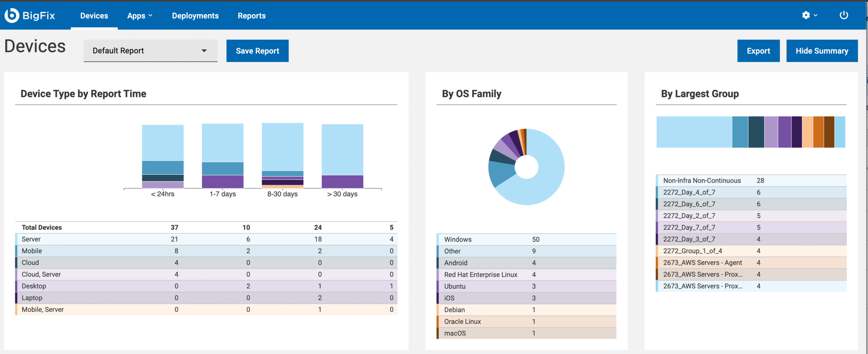Click the Non-Infra Non-Continuous bar segment
The image size is (868, 354).
(694, 132)
